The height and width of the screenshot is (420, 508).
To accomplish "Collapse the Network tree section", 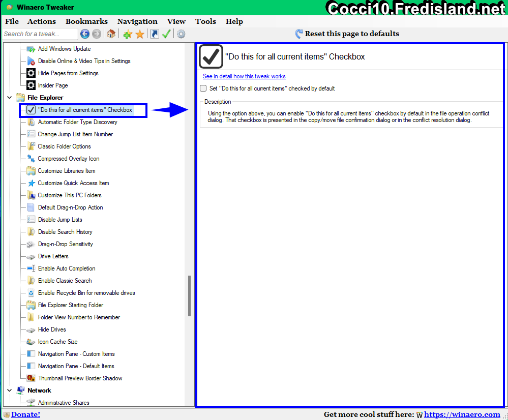I will pyautogui.click(x=9, y=391).
